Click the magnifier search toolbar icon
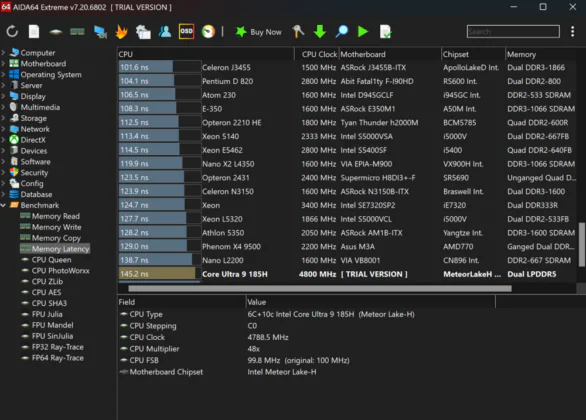 342,32
